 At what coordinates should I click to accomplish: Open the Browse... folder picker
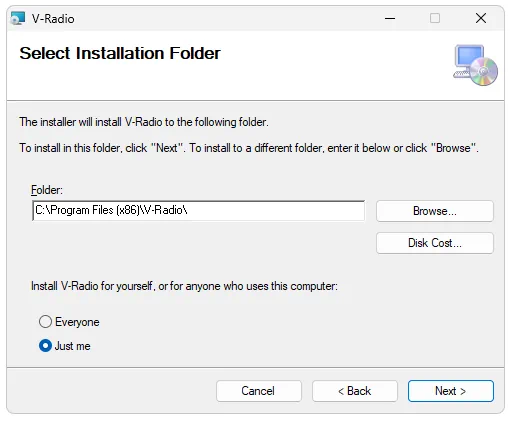coord(435,211)
